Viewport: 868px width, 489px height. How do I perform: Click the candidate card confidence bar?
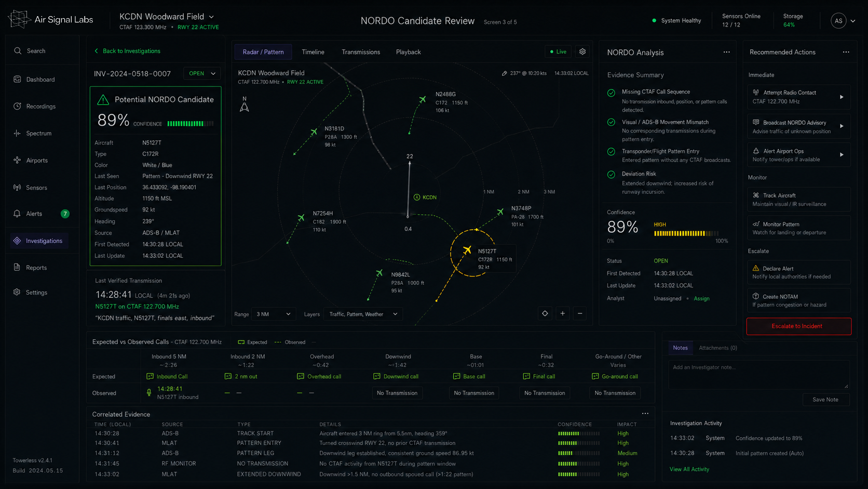(190, 124)
